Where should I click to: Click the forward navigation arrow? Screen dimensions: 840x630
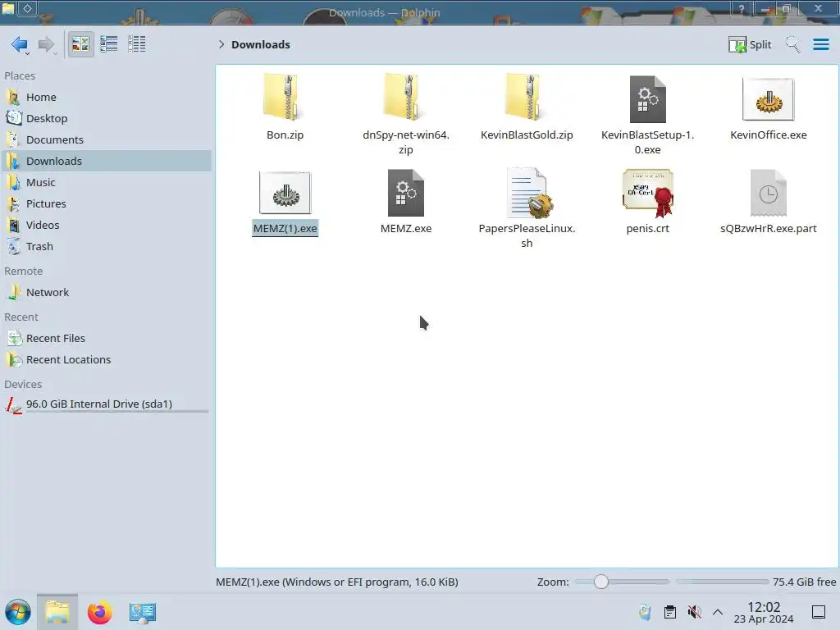tap(47, 44)
